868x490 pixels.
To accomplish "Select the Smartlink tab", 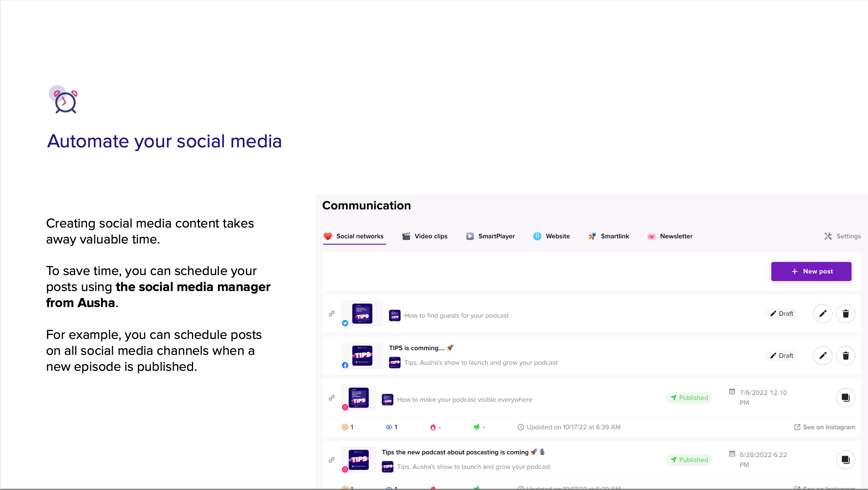I will [608, 236].
